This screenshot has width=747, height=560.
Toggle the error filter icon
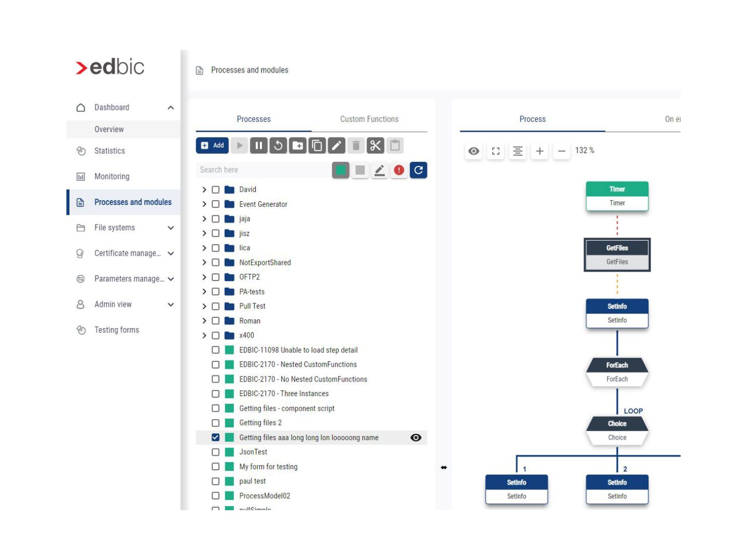(398, 170)
